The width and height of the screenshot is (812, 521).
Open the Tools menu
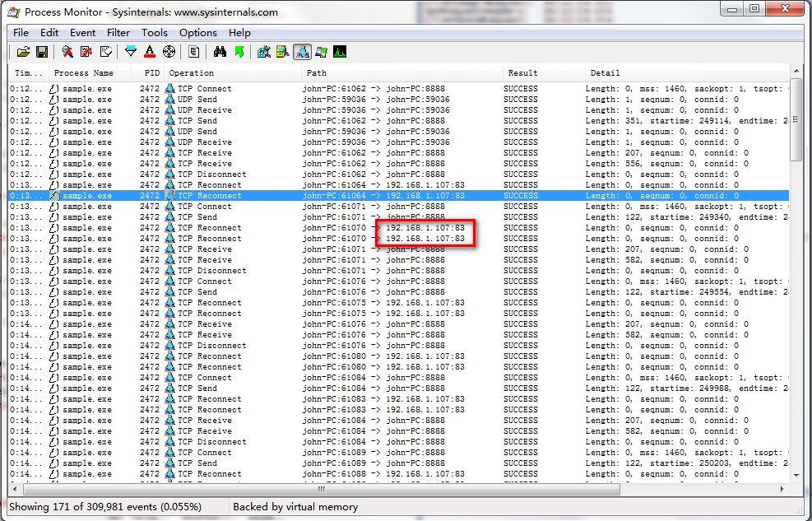[155, 33]
